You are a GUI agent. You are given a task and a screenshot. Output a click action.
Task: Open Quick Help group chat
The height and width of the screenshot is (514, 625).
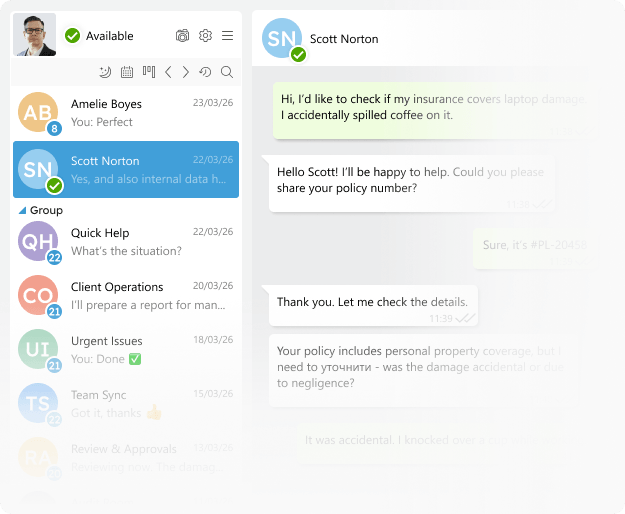coord(126,241)
